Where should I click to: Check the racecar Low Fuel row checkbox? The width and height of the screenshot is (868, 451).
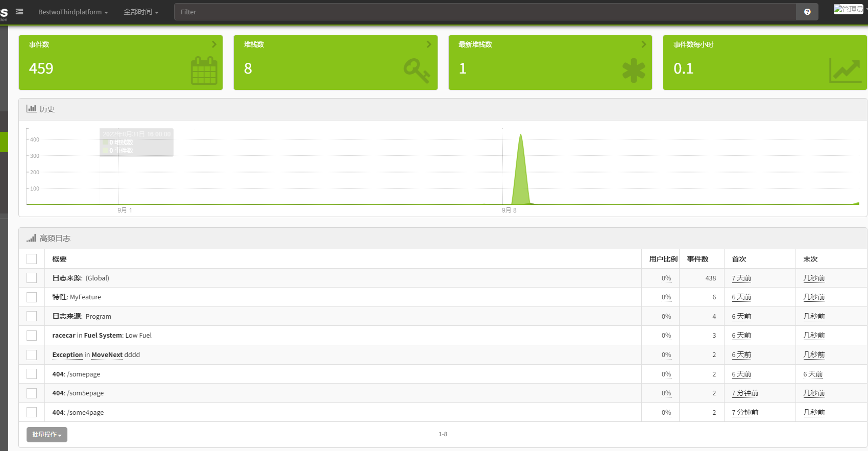point(32,336)
